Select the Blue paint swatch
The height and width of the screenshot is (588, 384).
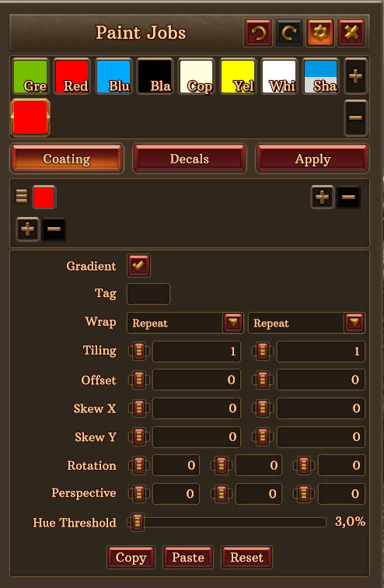pos(113,76)
